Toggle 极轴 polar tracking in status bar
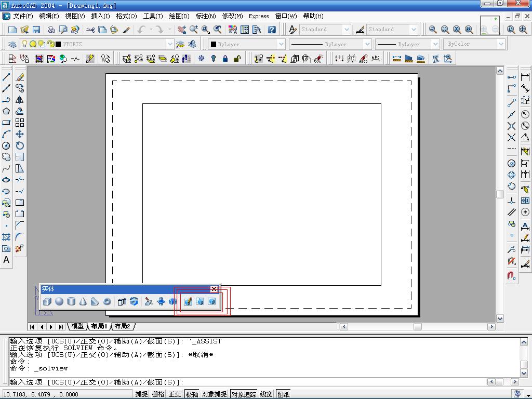532x399 pixels. click(x=192, y=394)
